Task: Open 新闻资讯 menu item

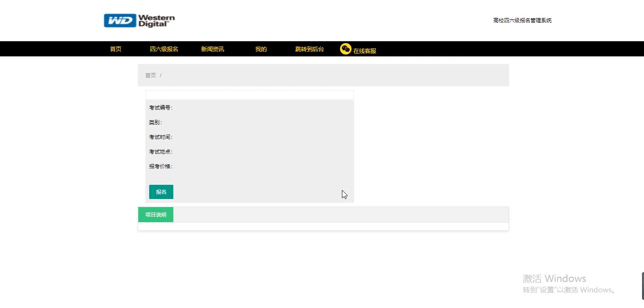Action: point(213,49)
